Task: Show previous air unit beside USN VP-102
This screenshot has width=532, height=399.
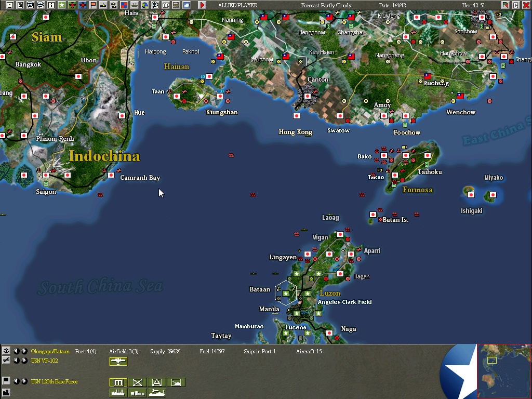Action: (16, 361)
